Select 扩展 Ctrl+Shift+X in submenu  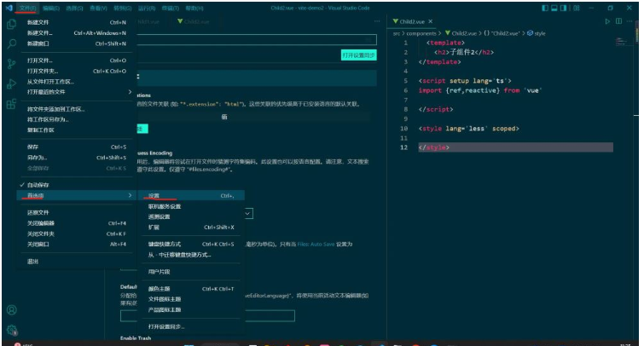click(191, 227)
